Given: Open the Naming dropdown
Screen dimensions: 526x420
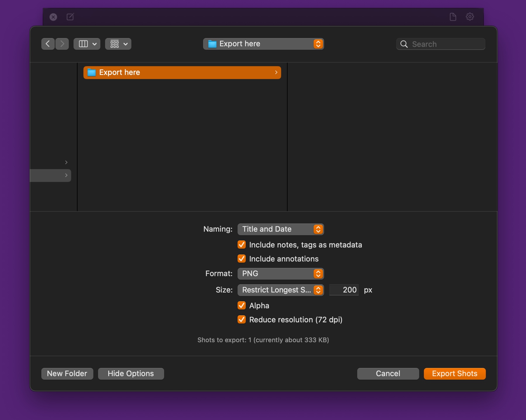Looking at the screenshot, I should [x=281, y=229].
